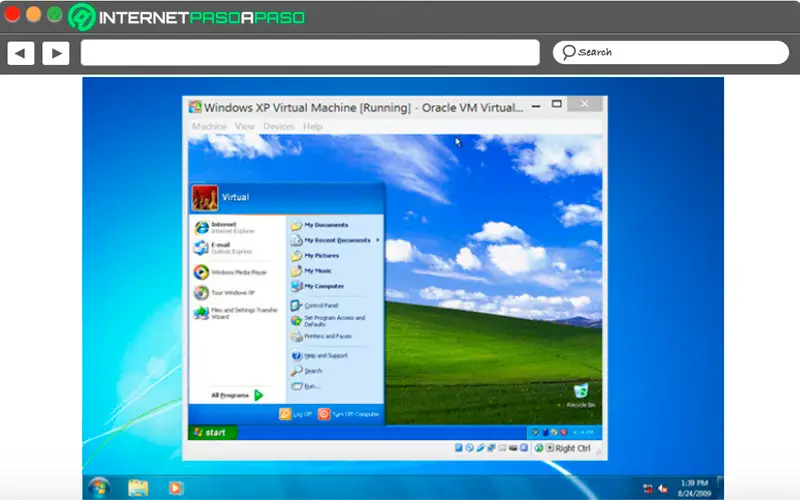Launch Windows Media Player from start menu
This screenshot has width=800, height=500.
pyautogui.click(x=230, y=272)
